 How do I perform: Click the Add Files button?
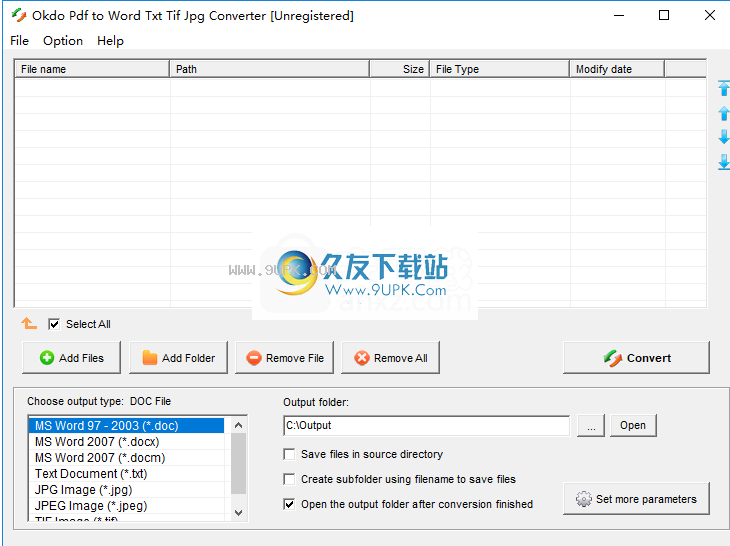[x=71, y=357]
